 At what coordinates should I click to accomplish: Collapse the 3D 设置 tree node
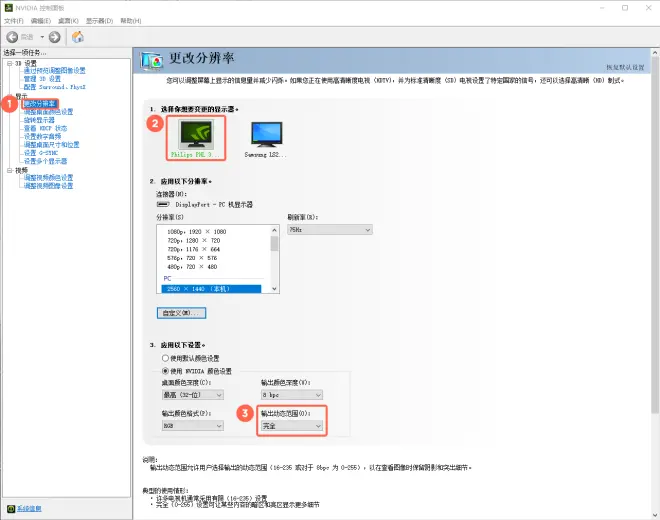point(9,63)
